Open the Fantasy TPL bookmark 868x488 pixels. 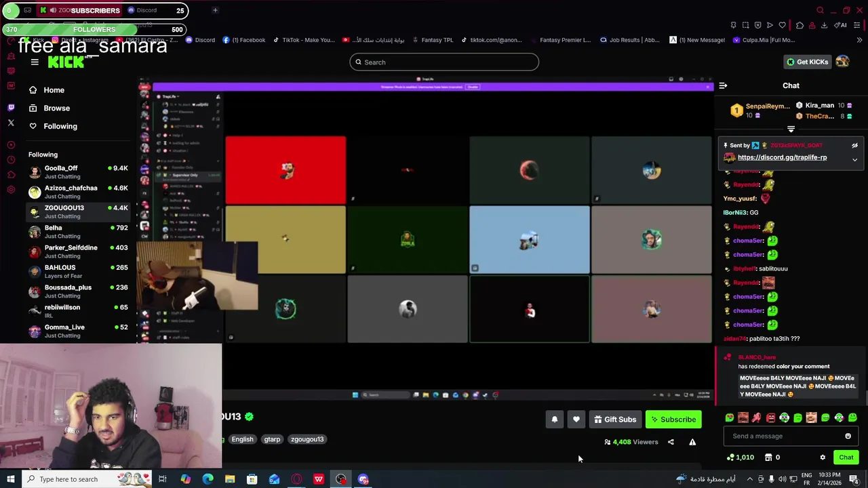pos(432,40)
